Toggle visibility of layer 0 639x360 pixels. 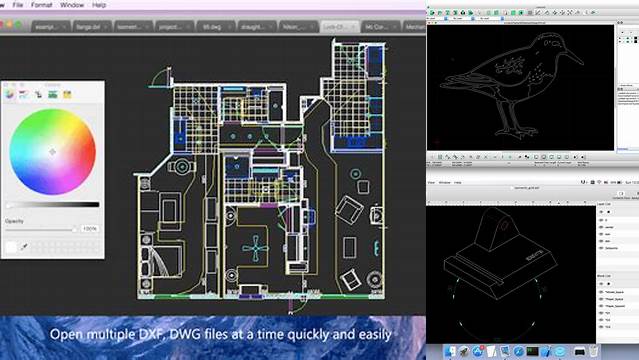click(x=601, y=220)
